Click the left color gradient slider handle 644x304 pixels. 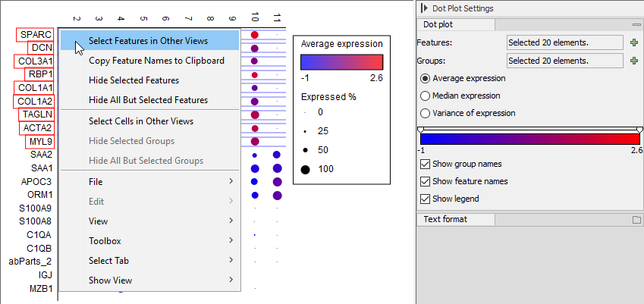420,130
